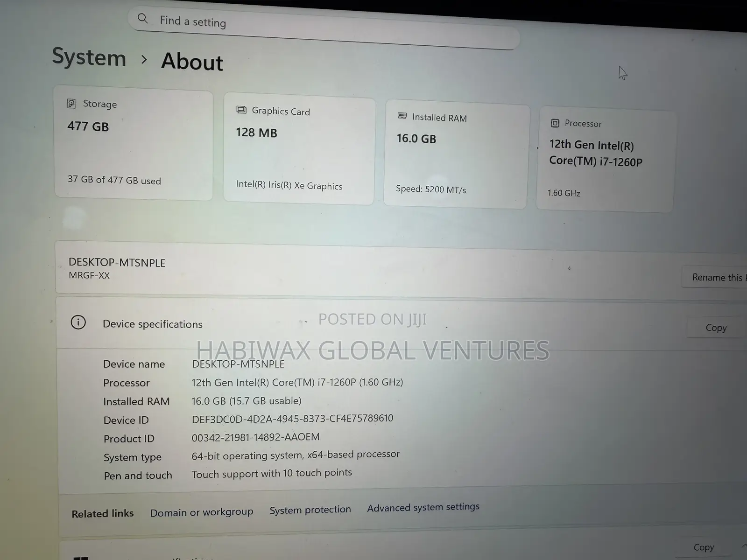Click the Touch support with 10 touch points text
The width and height of the screenshot is (747, 560).
coord(272,473)
